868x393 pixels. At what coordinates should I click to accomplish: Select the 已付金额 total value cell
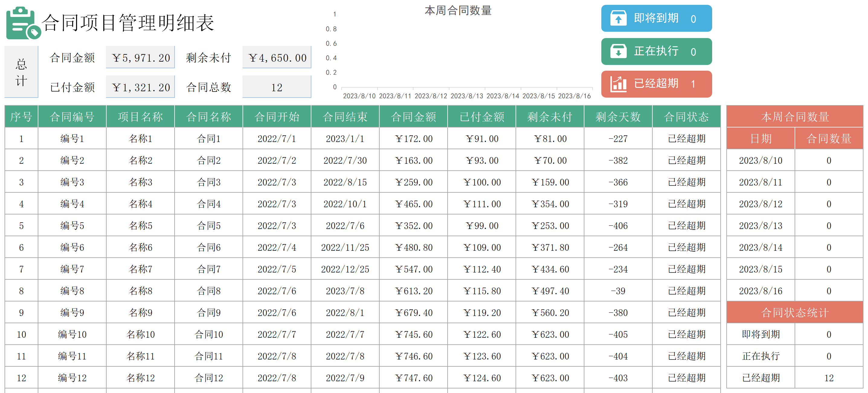140,87
